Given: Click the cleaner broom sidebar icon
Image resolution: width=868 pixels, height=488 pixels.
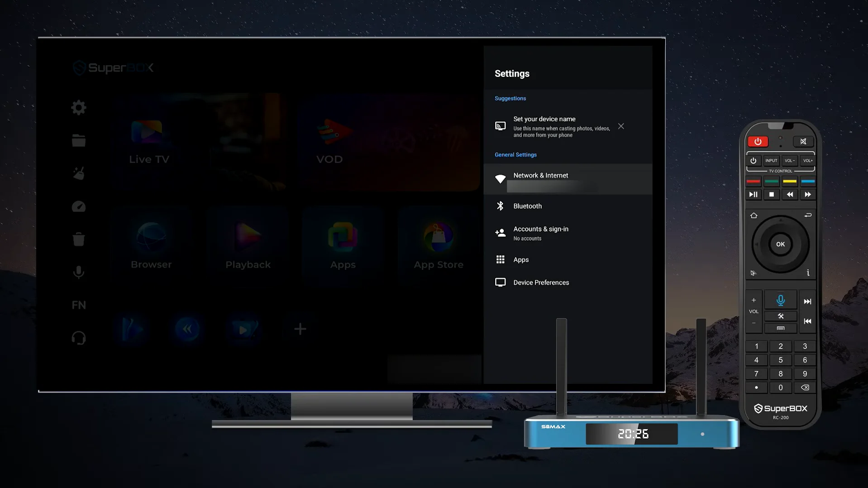Looking at the screenshot, I should (79, 173).
